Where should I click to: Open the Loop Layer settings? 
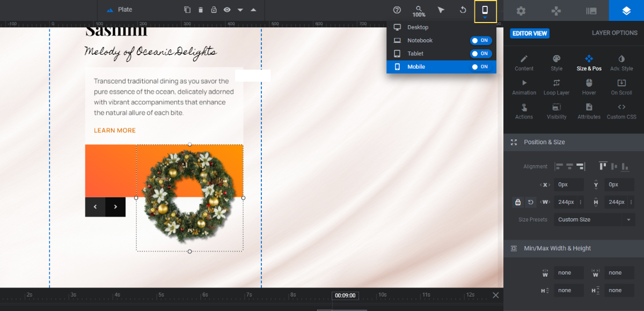pos(557,87)
